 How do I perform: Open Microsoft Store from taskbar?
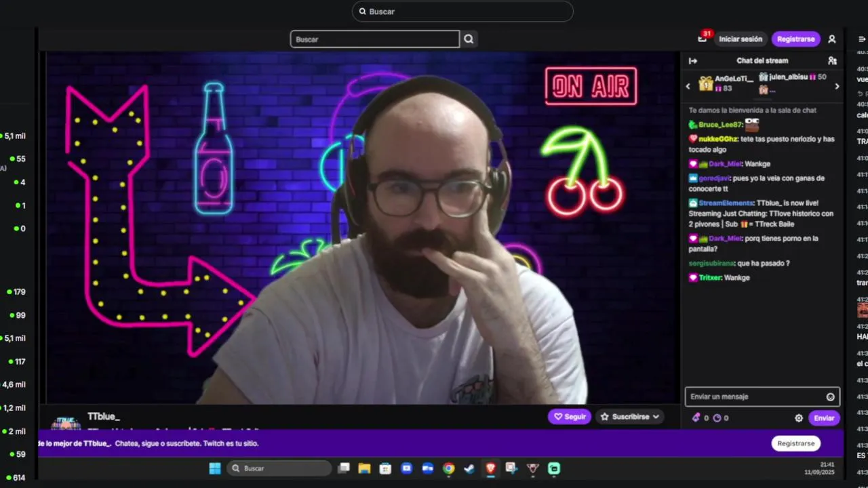[x=385, y=468]
